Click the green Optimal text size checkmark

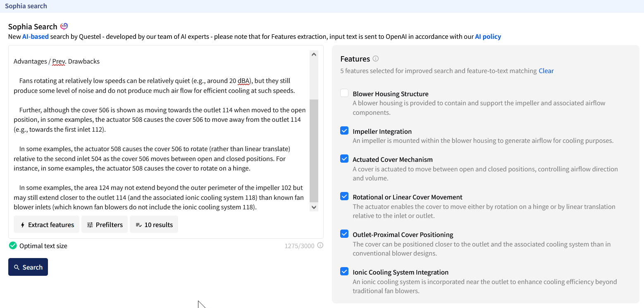13,246
